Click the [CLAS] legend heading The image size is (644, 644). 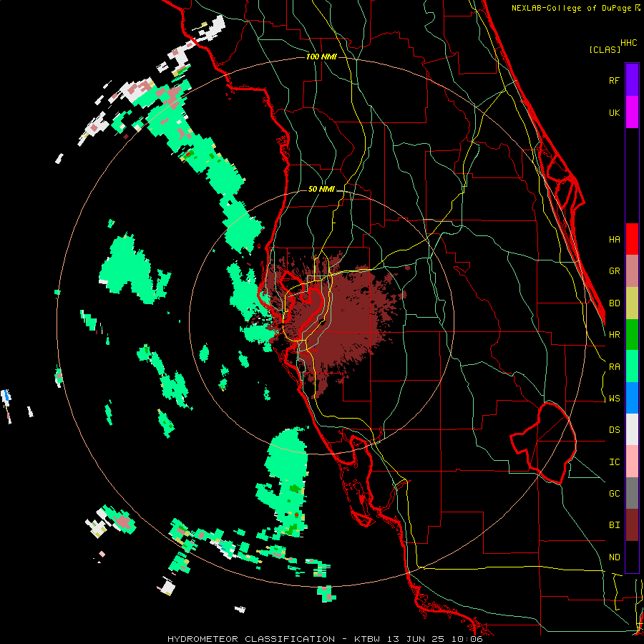click(605, 49)
